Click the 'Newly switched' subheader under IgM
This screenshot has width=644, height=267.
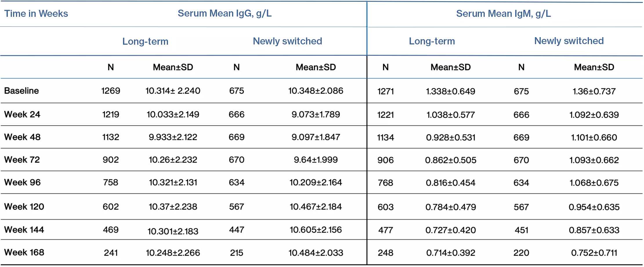click(569, 41)
